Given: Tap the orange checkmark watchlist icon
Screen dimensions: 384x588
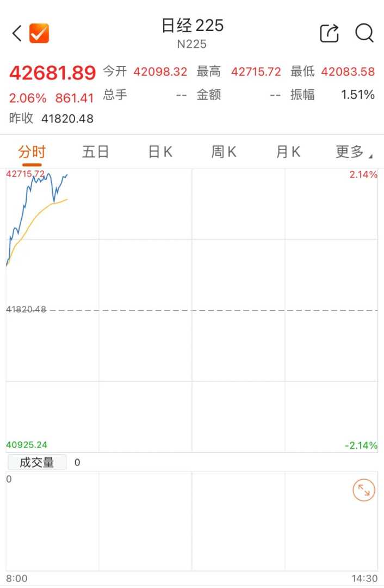Looking at the screenshot, I should [x=39, y=34].
